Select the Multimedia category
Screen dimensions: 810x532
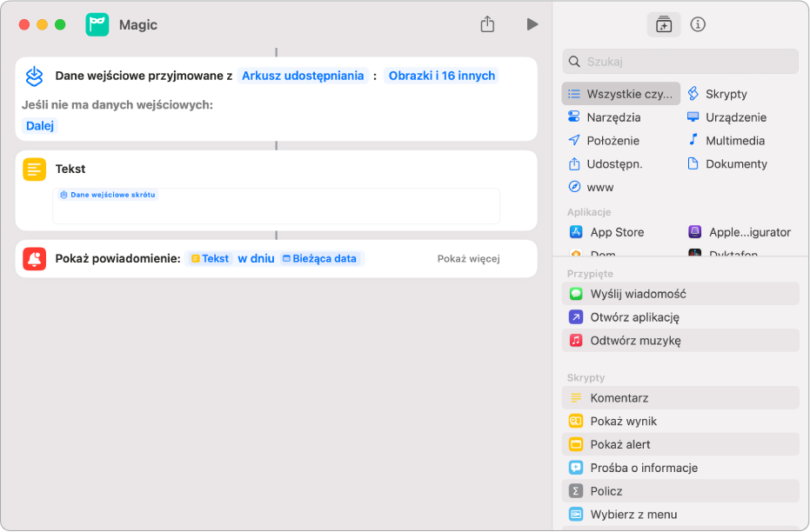click(x=734, y=140)
